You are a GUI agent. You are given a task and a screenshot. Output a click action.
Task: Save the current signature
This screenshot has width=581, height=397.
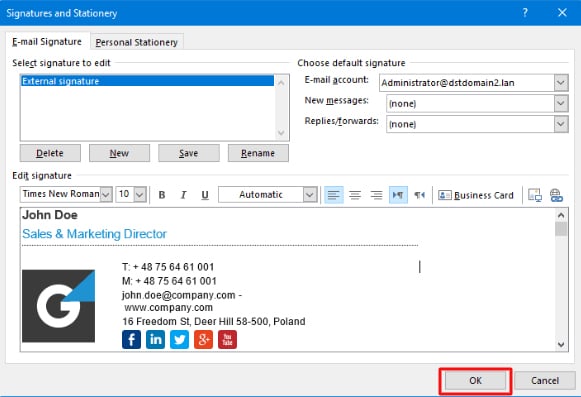click(x=189, y=153)
